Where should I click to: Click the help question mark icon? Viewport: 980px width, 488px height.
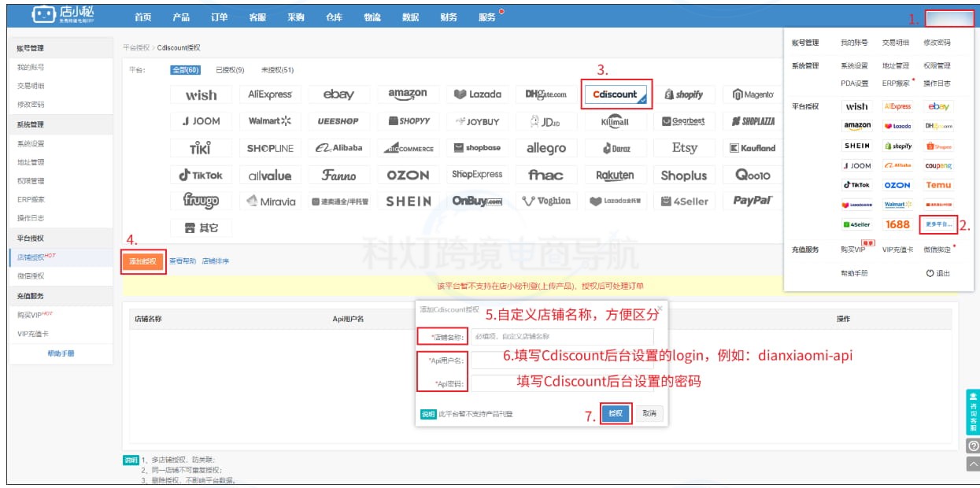[973, 445]
